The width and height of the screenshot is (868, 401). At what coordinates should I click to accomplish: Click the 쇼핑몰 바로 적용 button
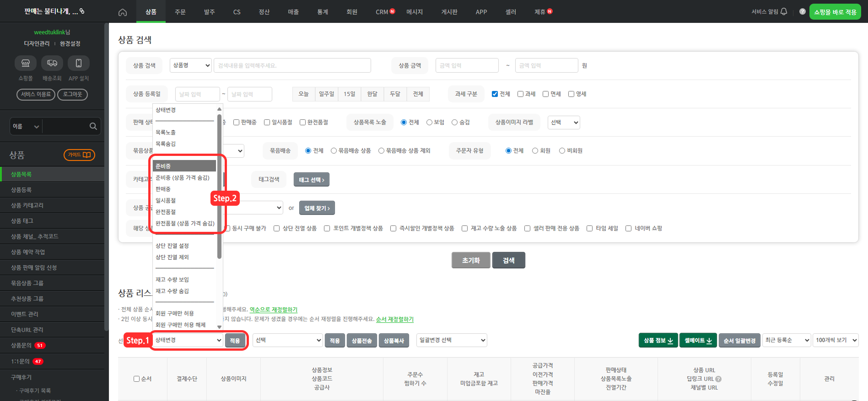(835, 12)
